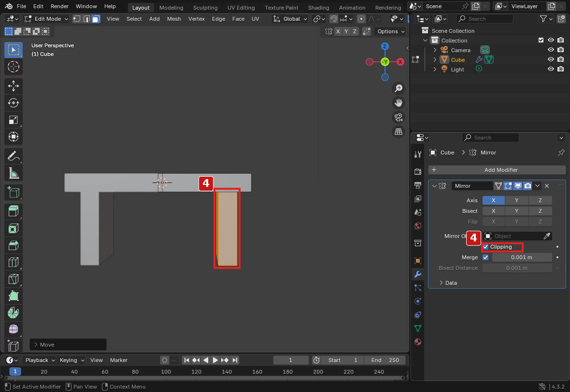570x392 pixels.
Task: Enable Bisect axis Z
Action: [540, 210]
